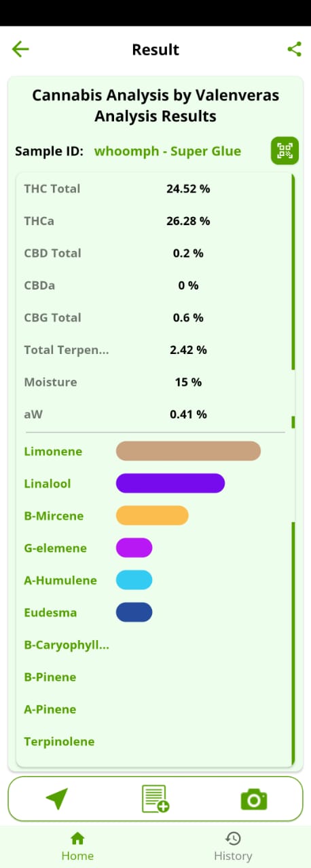
Task: Open the camera icon
Action: (x=254, y=800)
